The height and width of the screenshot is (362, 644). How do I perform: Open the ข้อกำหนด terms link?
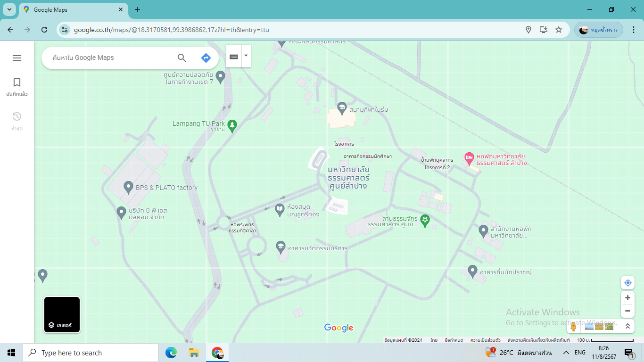click(x=454, y=340)
